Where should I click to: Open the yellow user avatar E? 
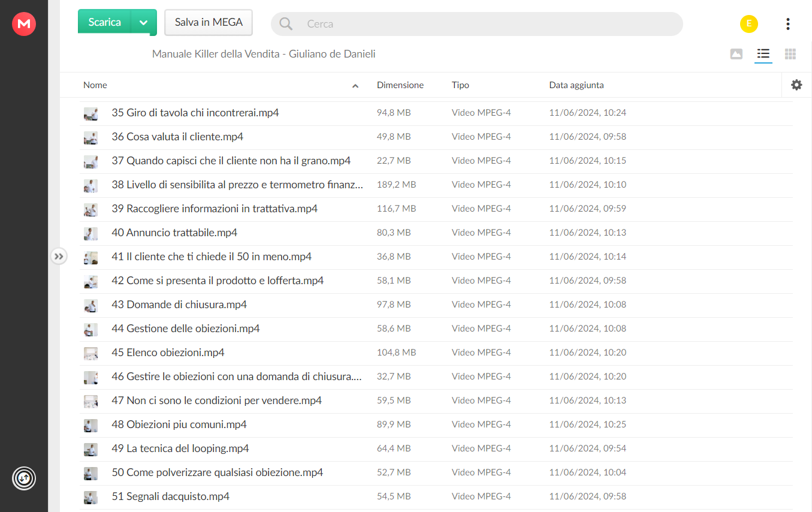749,24
